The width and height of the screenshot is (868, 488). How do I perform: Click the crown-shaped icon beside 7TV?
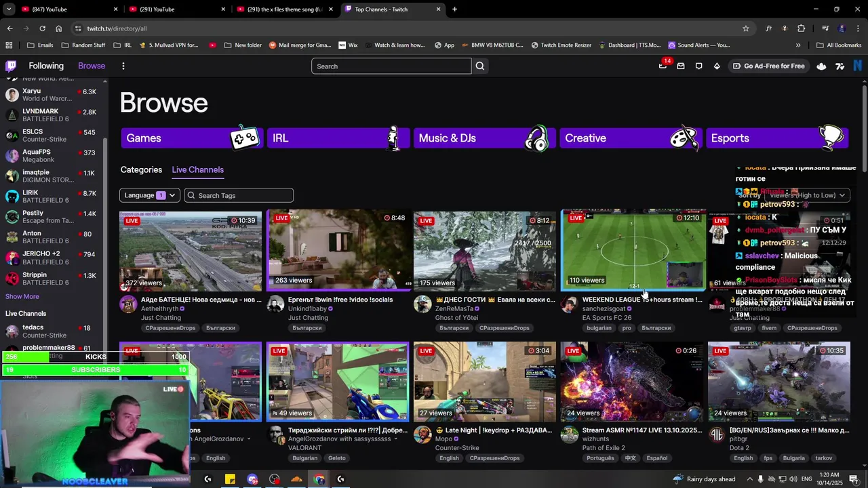821,66
